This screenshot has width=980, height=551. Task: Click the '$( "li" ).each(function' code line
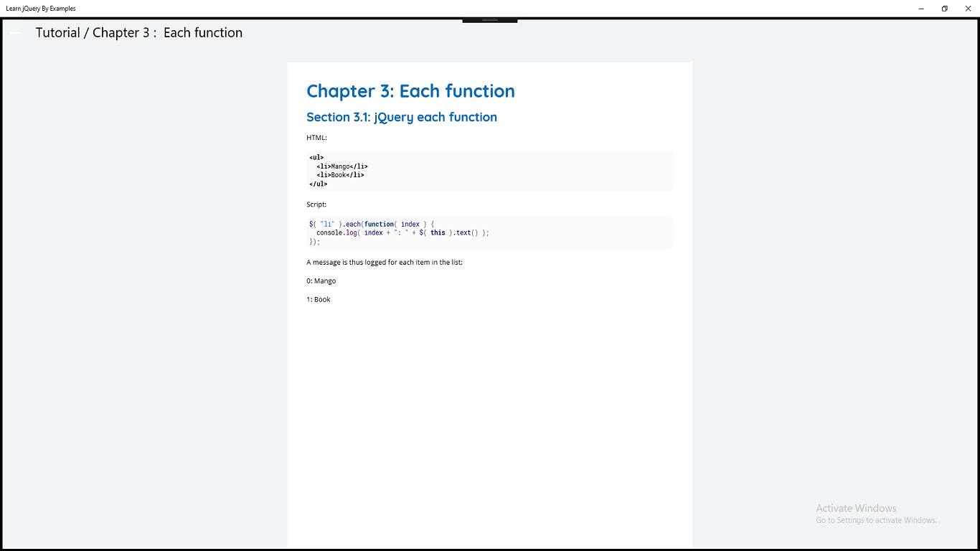click(x=372, y=224)
